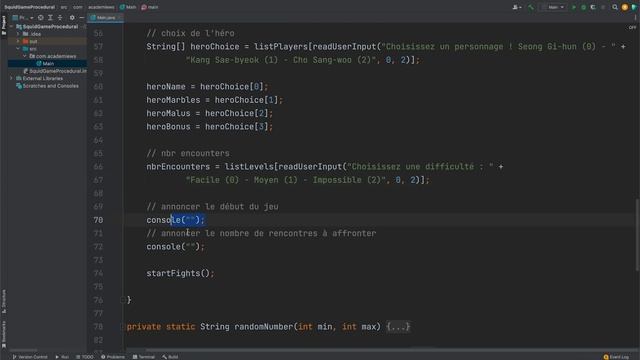Click the src breadcrumb
Image resolution: width=640 pixels, height=360 pixels.
pyautogui.click(x=64, y=7)
